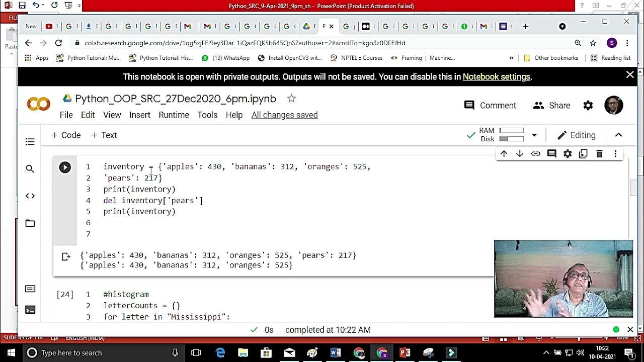Collapse the Colab header with chevron
644x362 pixels.
click(x=618, y=135)
